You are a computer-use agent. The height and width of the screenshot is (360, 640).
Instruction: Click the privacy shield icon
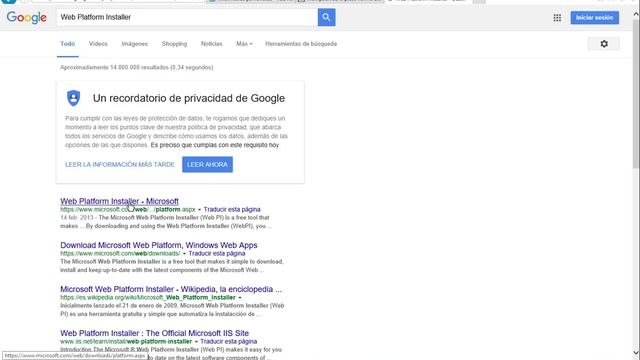tap(73, 98)
